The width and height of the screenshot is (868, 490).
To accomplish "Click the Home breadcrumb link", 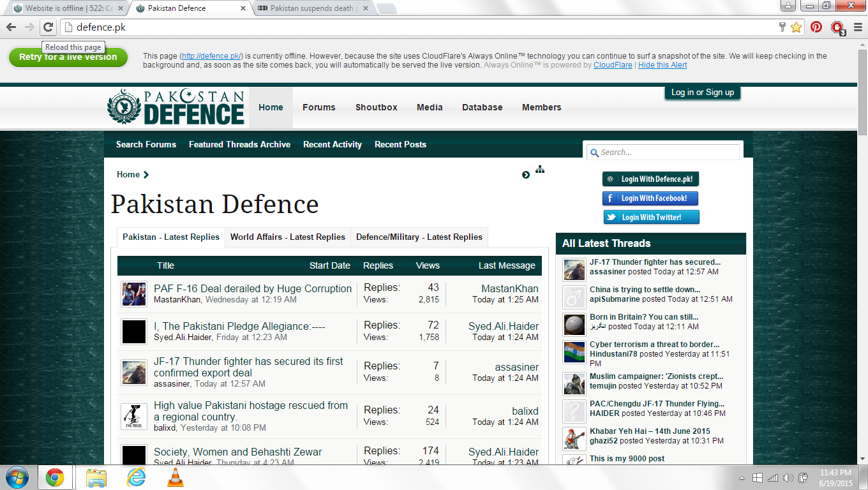I will click(128, 174).
